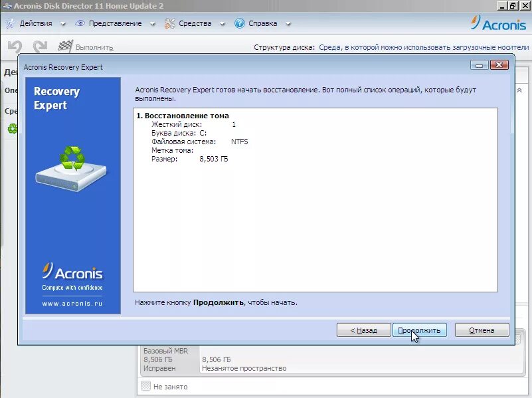532x398 pixels.
Task: Click the Redo arrow icon
Action: 40,46
